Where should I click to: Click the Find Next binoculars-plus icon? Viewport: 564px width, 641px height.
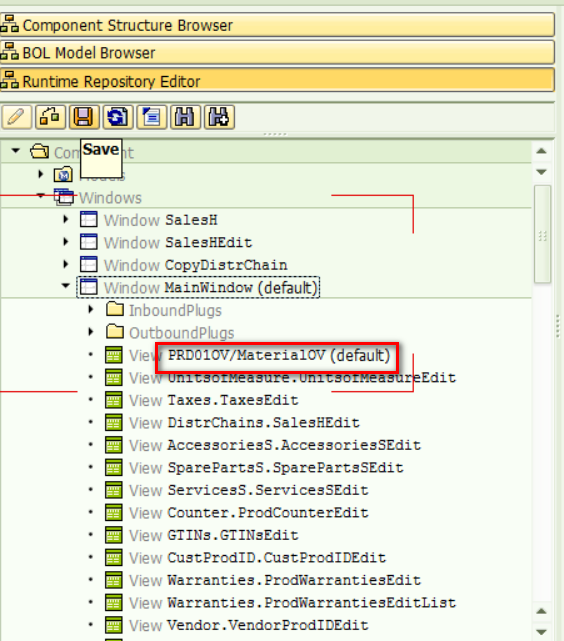[x=219, y=117]
